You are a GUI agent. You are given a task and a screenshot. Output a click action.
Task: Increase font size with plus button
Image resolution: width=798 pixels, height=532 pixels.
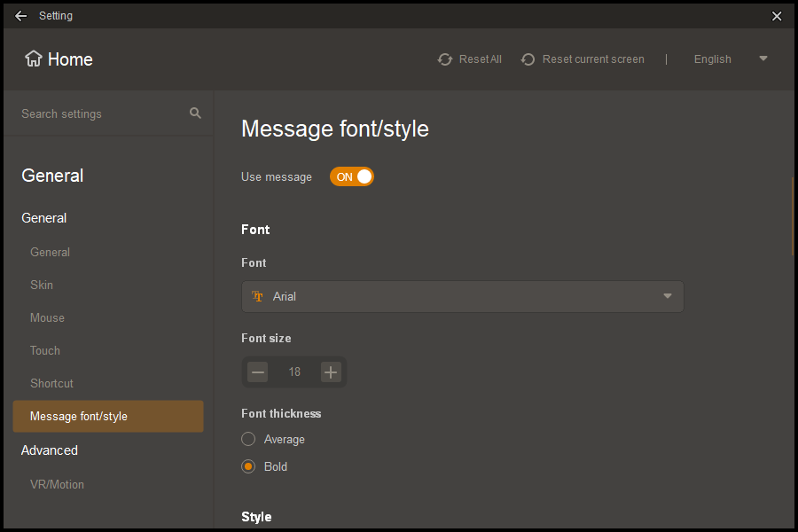coord(331,372)
